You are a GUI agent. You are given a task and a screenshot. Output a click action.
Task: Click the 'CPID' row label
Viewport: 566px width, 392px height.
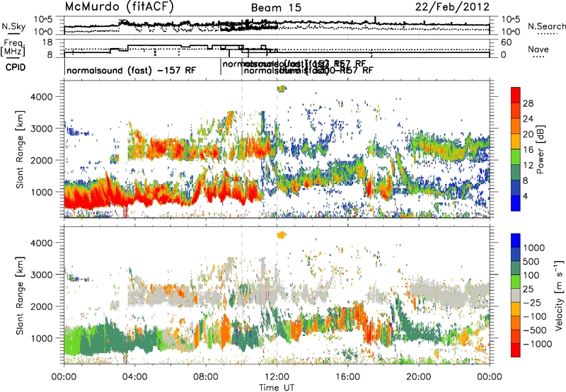pyautogui.click(x=16, y=67)
